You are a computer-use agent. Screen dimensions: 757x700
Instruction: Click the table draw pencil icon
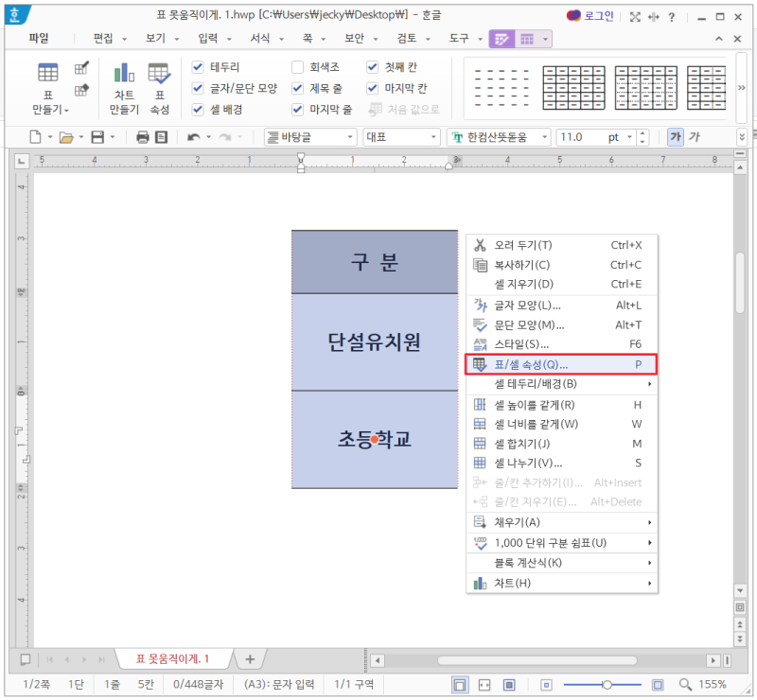[81, 67]
